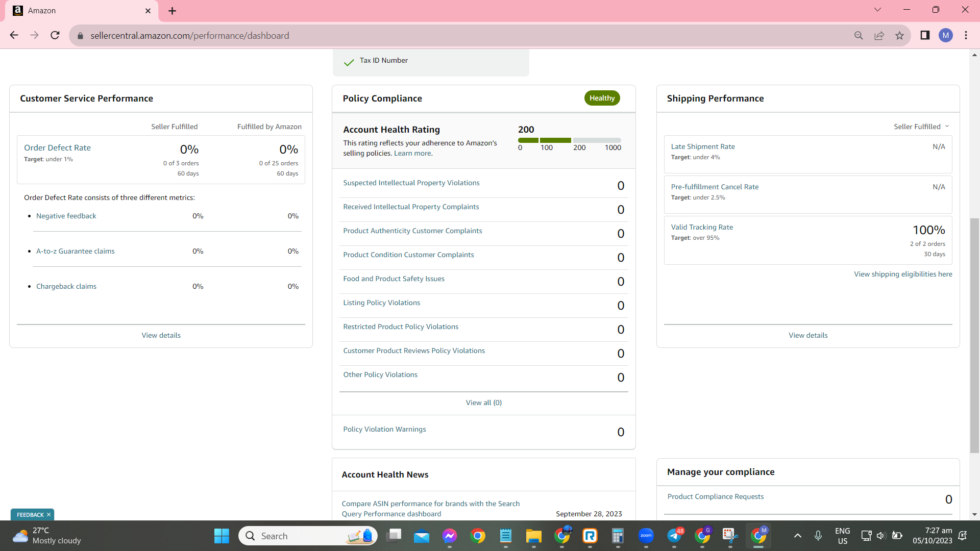The width and height of the screenshot is (980, 551).
Task: Open Listing Policy Violations
Action: click(x=381, y=303)
